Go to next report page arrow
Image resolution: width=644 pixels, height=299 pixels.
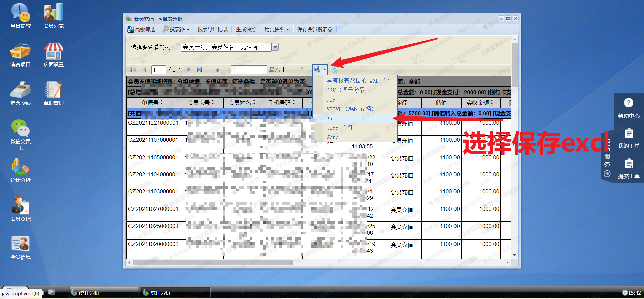coord(188,70)
